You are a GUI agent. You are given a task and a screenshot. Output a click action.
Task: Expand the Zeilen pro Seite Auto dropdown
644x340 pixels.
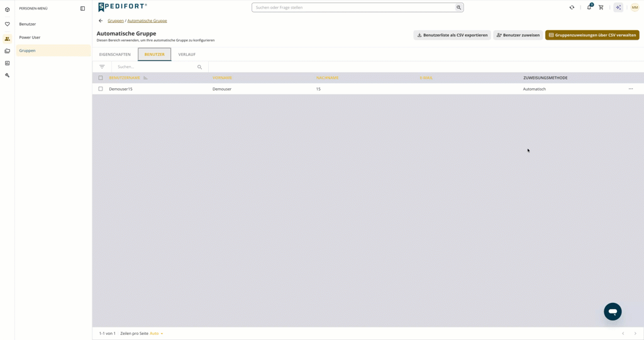[157, 334]
